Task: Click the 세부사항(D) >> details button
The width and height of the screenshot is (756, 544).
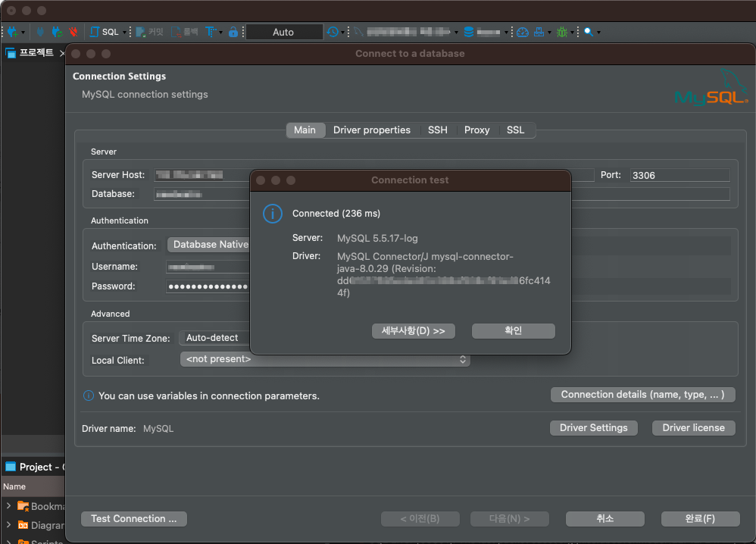Action: (413, 331)
